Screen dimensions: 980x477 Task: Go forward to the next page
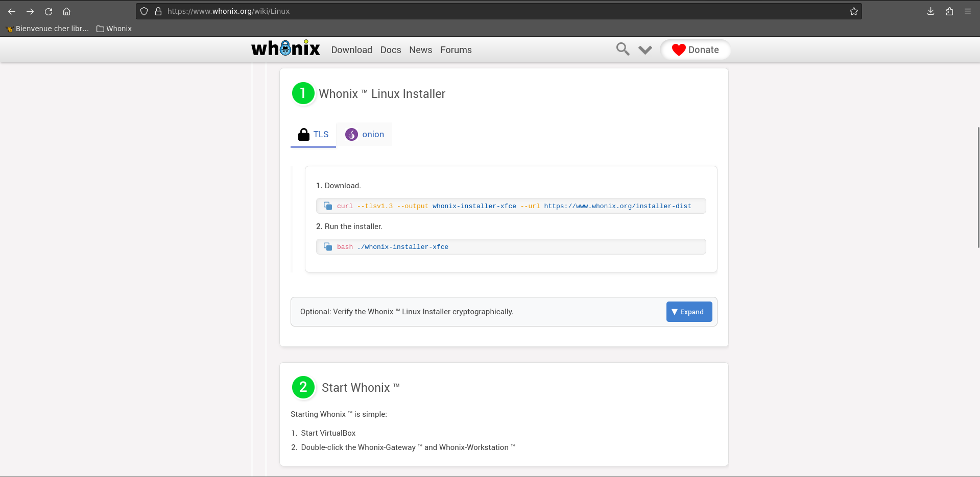pyautogui.click(x=30, y=11)
